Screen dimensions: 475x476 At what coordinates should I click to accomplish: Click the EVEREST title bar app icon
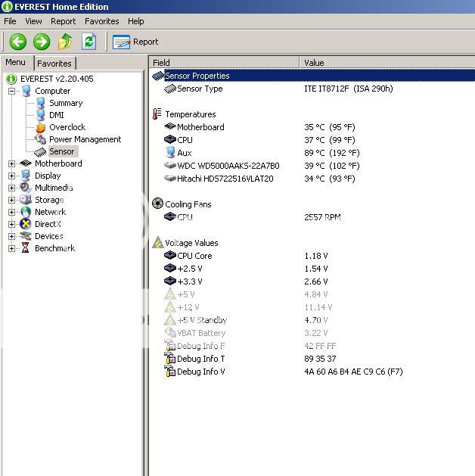coord(7,6)
